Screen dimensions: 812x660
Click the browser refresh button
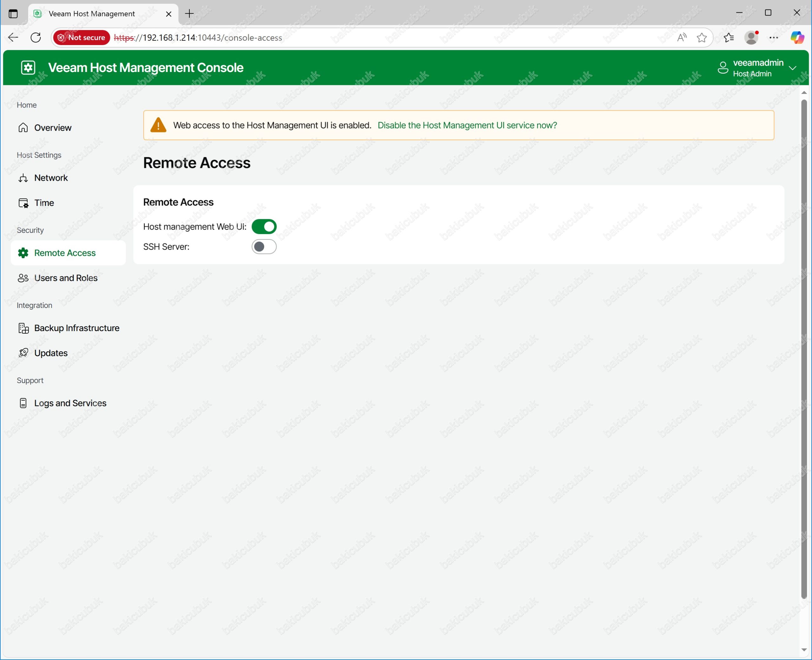pos(36,37)
